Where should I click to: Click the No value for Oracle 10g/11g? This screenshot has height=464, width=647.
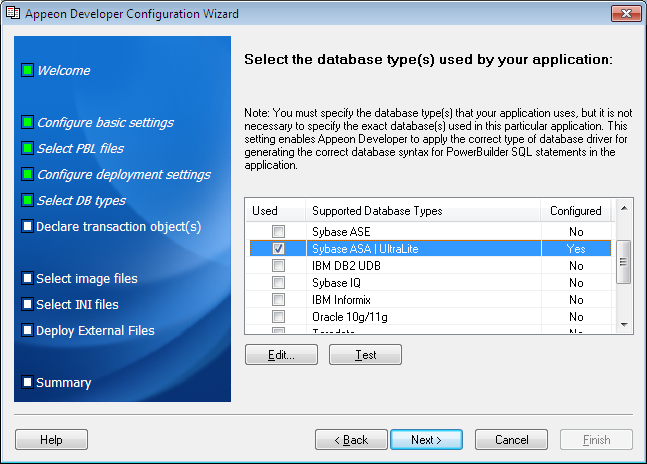click(x=576, y=317)
